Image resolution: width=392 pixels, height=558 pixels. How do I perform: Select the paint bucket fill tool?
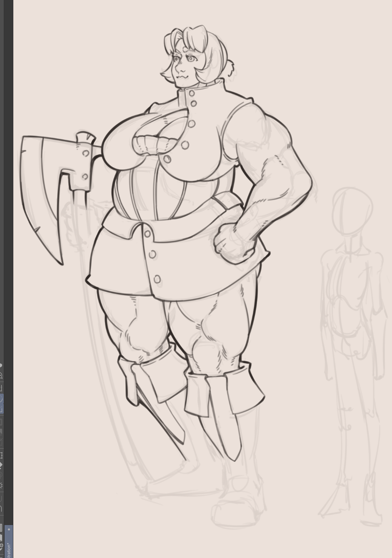(1, 465)
